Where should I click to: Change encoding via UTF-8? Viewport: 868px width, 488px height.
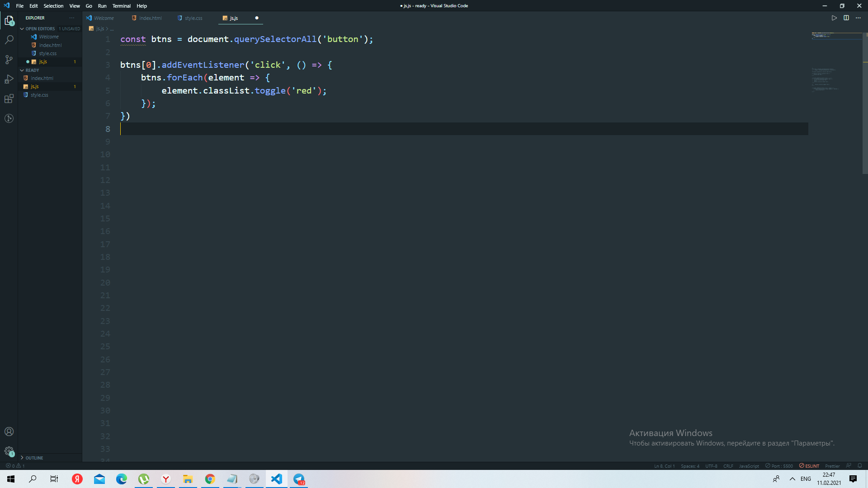click(x=711, y=466)
